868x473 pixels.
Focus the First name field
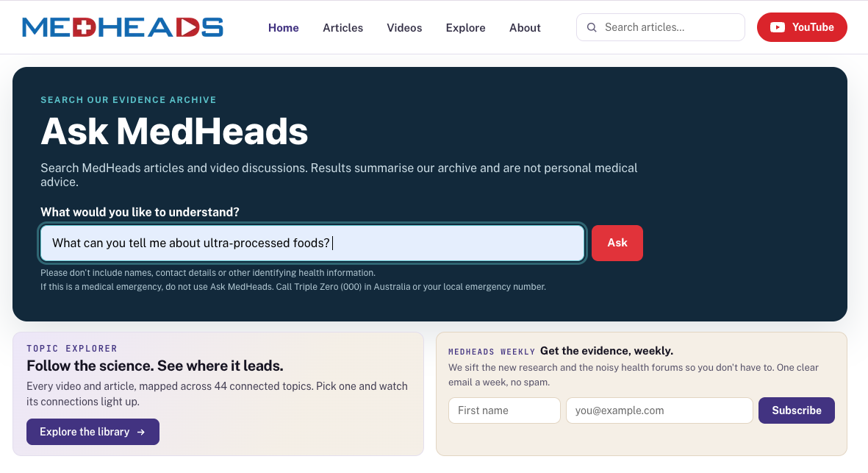(504, 410)
